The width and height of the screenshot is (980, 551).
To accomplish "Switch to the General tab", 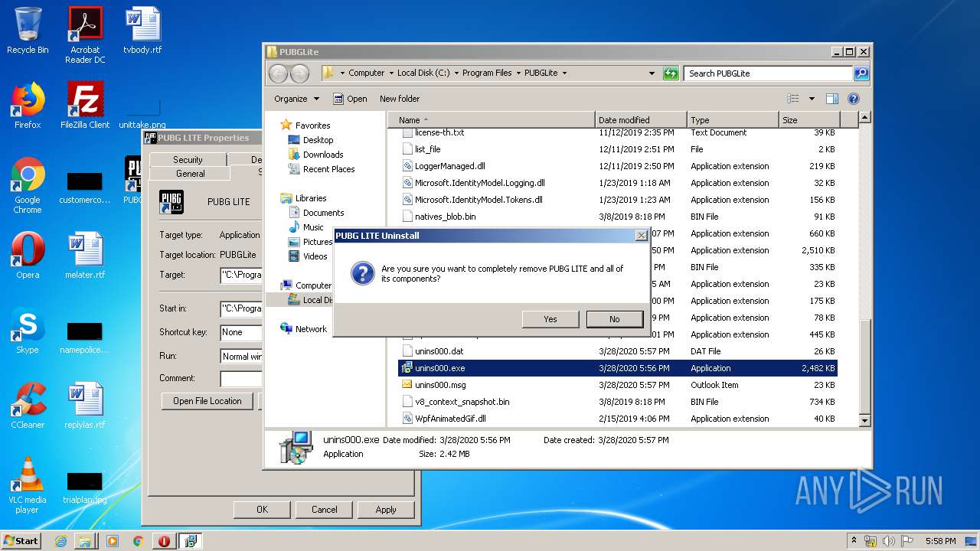I will tap(191, 174).
